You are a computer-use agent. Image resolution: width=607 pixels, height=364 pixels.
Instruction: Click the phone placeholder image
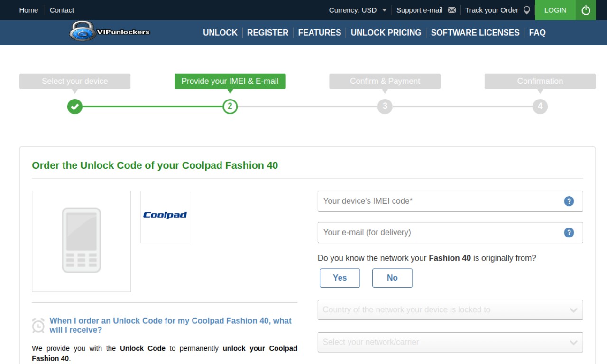click(82, 241)
